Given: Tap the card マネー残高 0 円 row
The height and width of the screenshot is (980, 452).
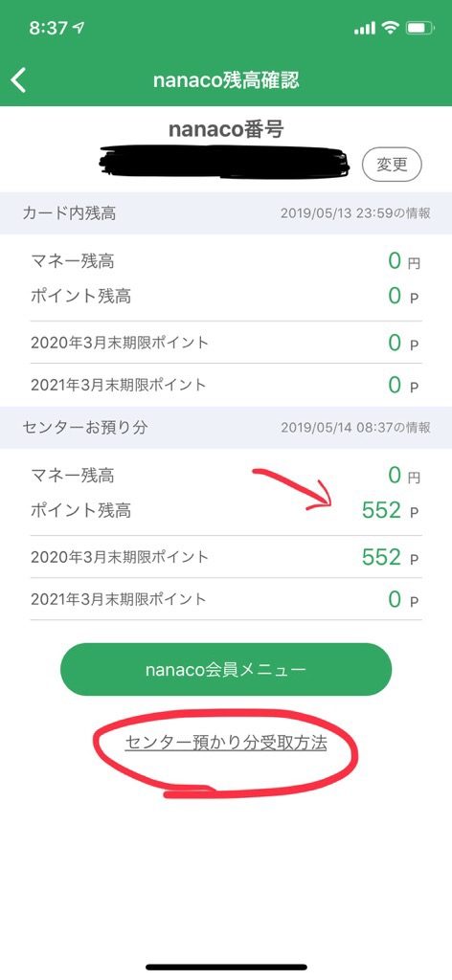Looking at the screenshot, I should pyautogui.click(x=226, y=260).
